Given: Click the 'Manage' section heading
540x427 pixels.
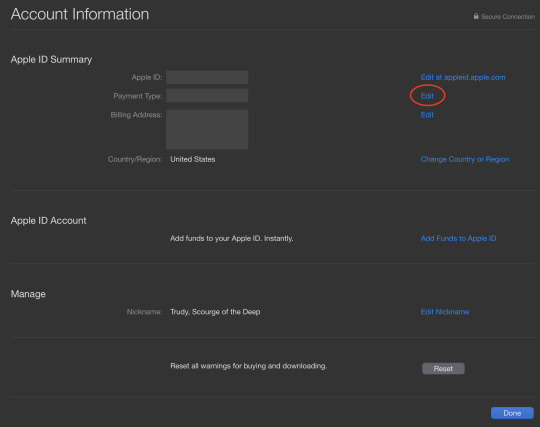Looking at the screenshot, I should 28,294.
